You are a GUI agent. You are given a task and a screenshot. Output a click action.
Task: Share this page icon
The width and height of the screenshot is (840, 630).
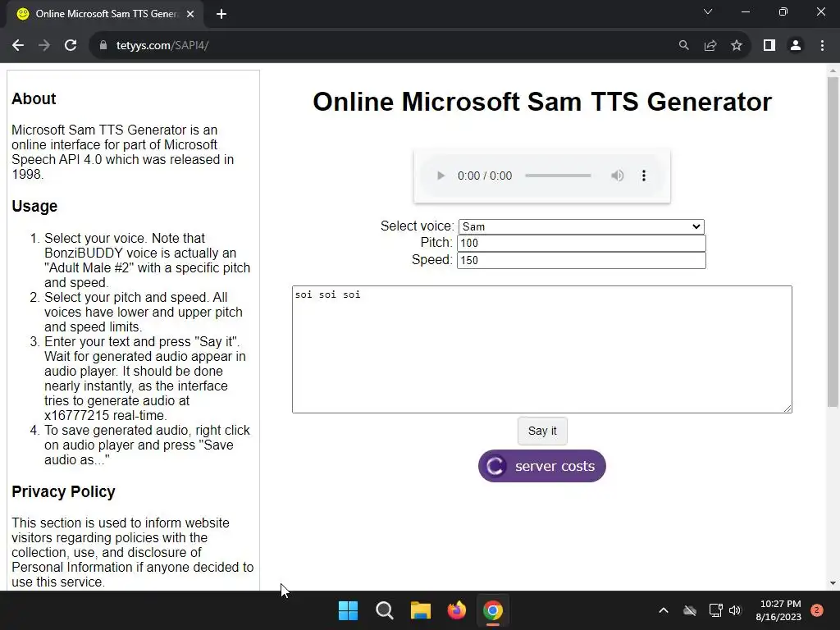710,46
